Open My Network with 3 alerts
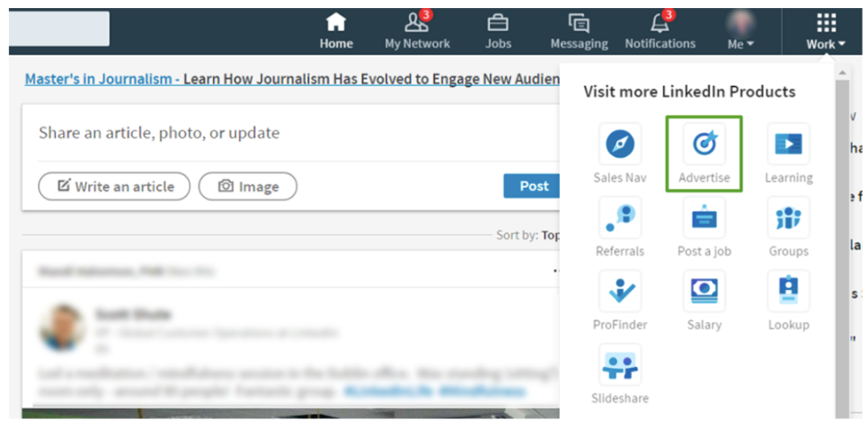This screenshot has height=438, width=868. [x=418, y=31]
